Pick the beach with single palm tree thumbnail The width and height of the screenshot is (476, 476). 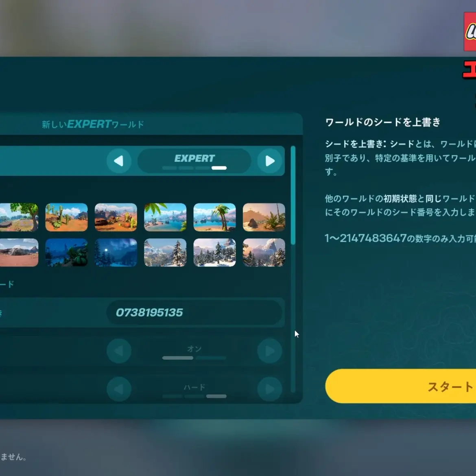click(215, 217)
